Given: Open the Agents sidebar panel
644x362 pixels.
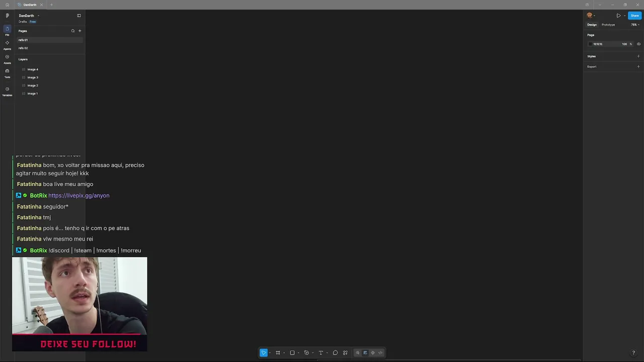Looking at the screenshot, I should [x=7, y=45].
